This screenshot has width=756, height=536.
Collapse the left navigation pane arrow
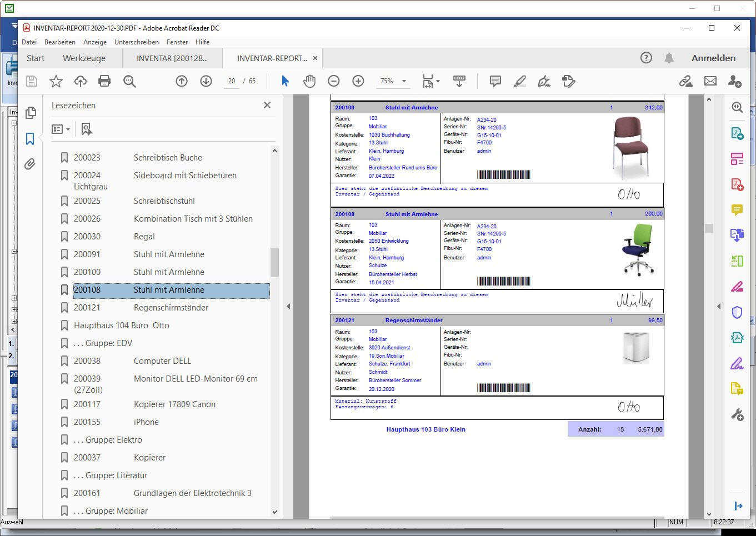[288, 306]
